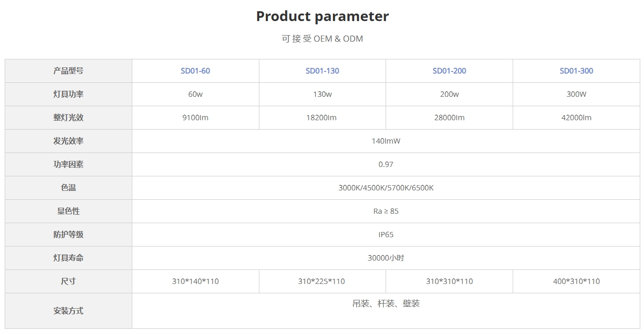The height and width of the screenshot is (334, 644).
Task: Click the 3000K/4500K/5700K/6500K color temperature row
Action: tap(386, 188)
